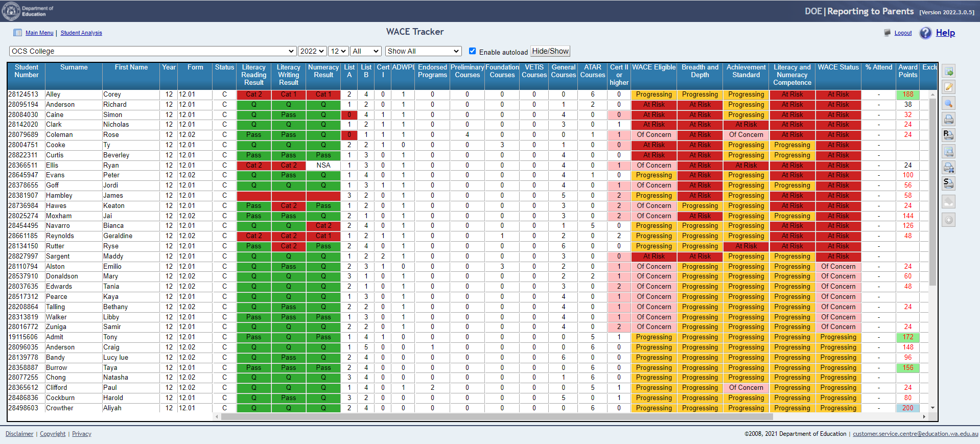Screen dimensions: 980x444
Task: Open the magnifying glass search icon
Action: click(x=948, y=103)
